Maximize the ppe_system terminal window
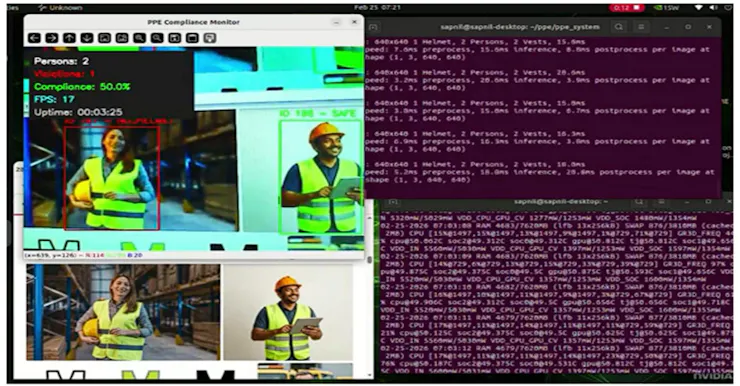This screenshot has width=740, height=386. click(688, 27)
